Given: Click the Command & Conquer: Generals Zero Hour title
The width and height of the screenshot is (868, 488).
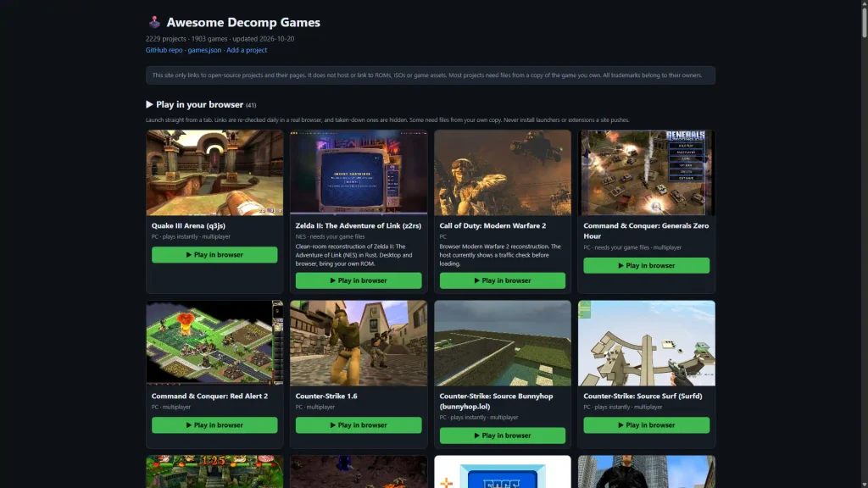Looking at the screenshot, I should point(646,230).
